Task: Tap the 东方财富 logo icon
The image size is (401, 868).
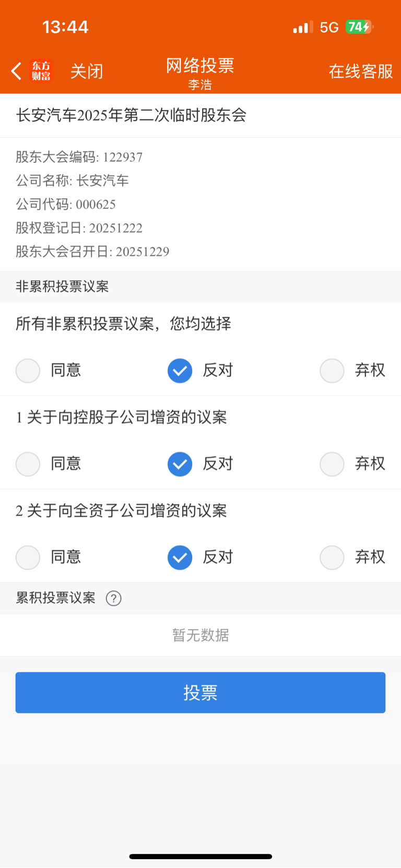Action: click(41, 71)
